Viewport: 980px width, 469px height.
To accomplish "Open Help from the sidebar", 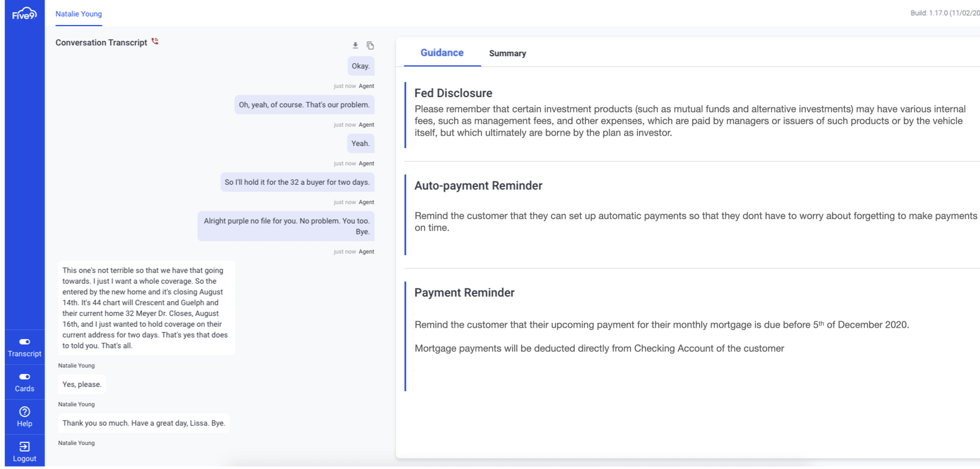I will pyautogui.click(x=24, y=412).
